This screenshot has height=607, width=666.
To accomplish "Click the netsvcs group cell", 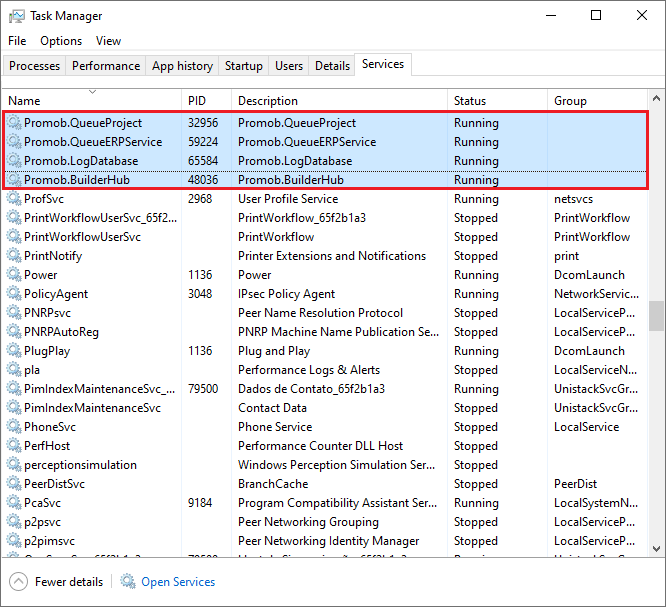I will coord(573,198).
